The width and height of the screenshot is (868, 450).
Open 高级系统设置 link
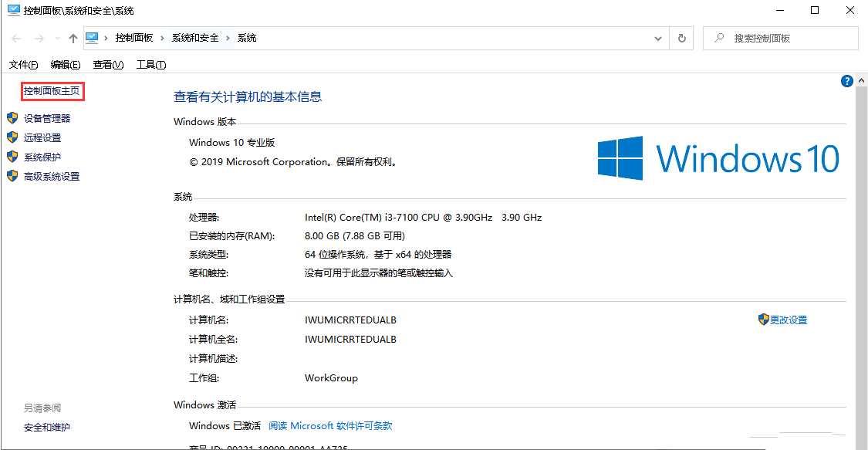tap(52, 177)
